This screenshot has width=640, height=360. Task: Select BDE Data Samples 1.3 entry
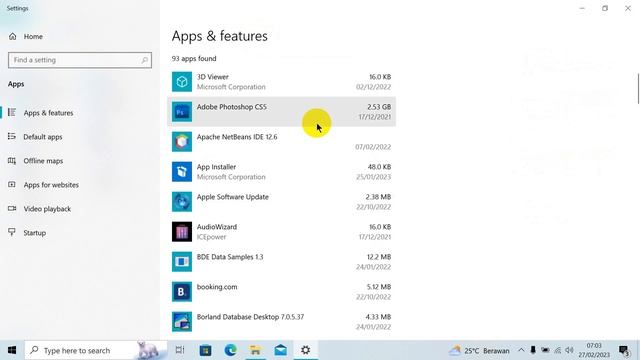coord(281,262)
